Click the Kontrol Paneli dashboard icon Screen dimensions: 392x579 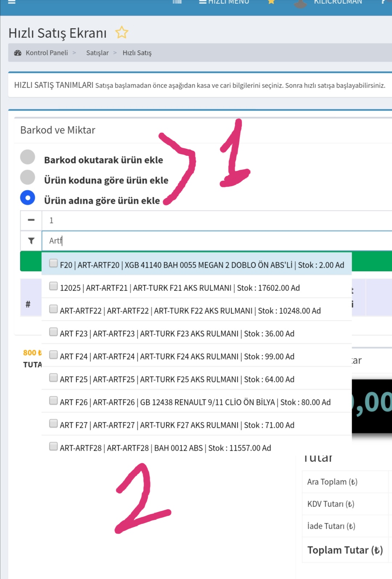click(18, 53)
